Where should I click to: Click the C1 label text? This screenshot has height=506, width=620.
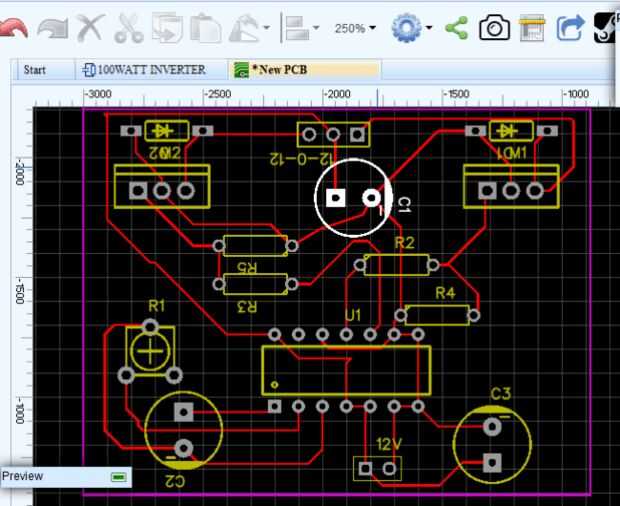click(x=403, y=205)
